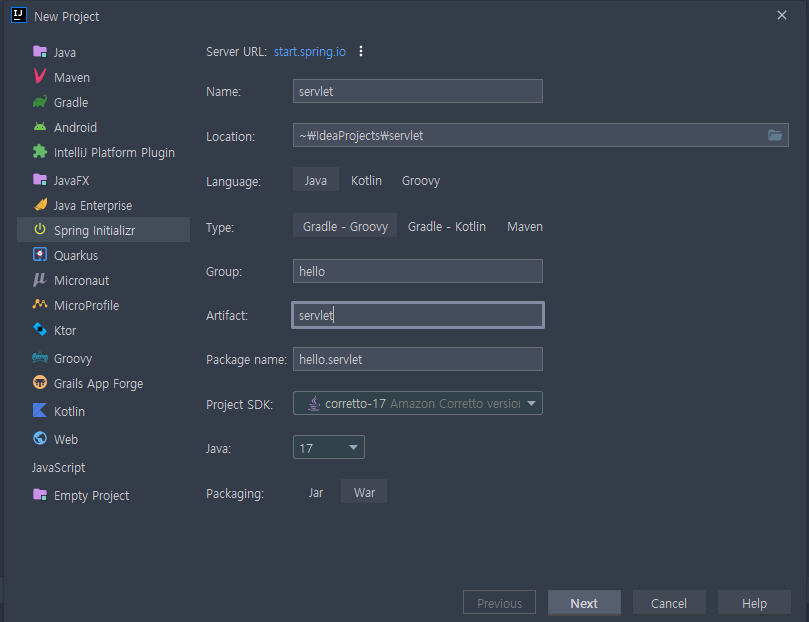Screen dimensions: 809x622
Task: Choose Gradle - Kotlin build type
Action: [x=446, y=226]
